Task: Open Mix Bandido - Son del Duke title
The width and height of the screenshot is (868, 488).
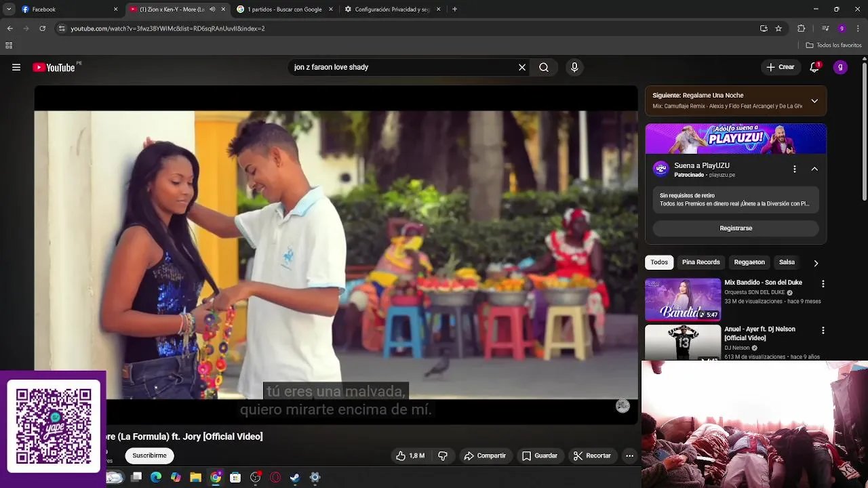Action: click(763, 283)
